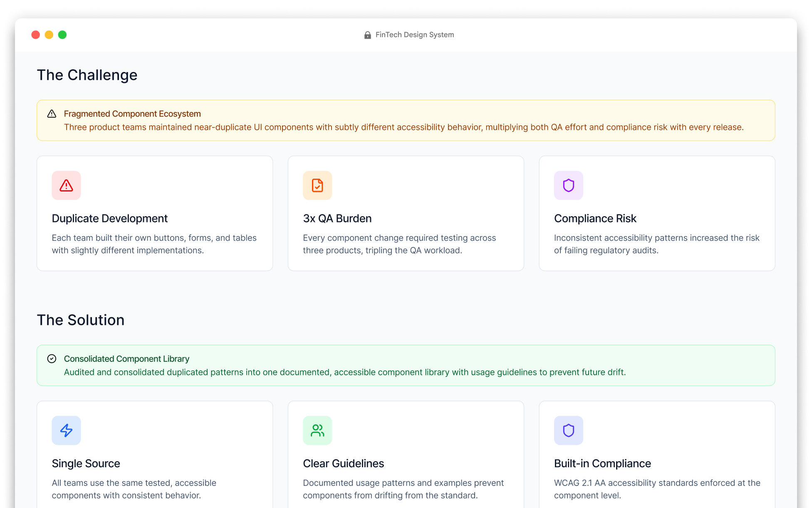Click the Built-in Compliance card title

pyautogui.click(x=602, y=463)
